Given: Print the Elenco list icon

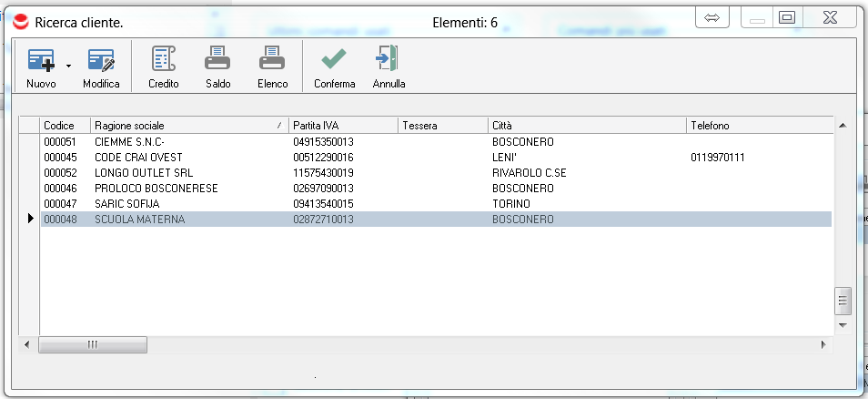Looking at the screenshot, I should pos(272,61).
